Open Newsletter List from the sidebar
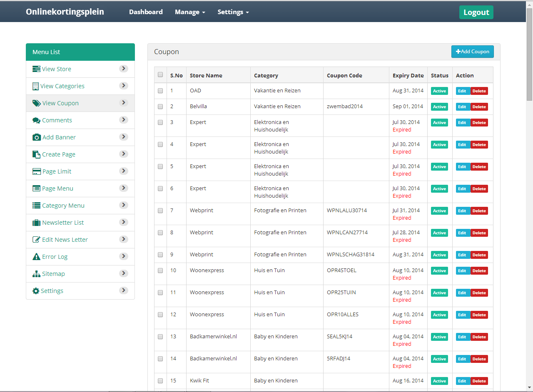The image size is (533, 392). pyautogui.click(x=80, y=223)
